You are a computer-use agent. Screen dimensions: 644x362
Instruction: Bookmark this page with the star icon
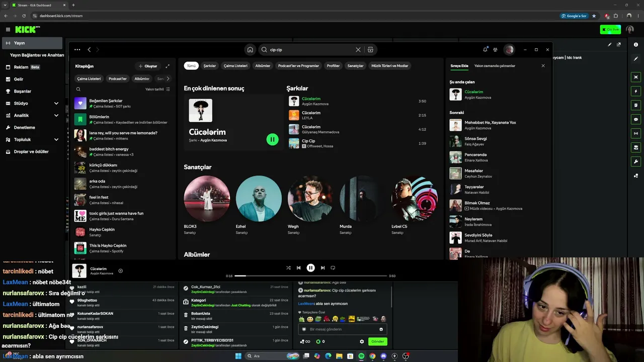(594, 16)
